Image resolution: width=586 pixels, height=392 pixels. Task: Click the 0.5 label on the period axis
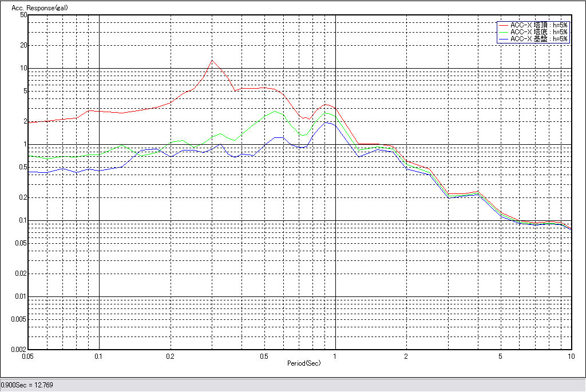click(x=264, y=356)
